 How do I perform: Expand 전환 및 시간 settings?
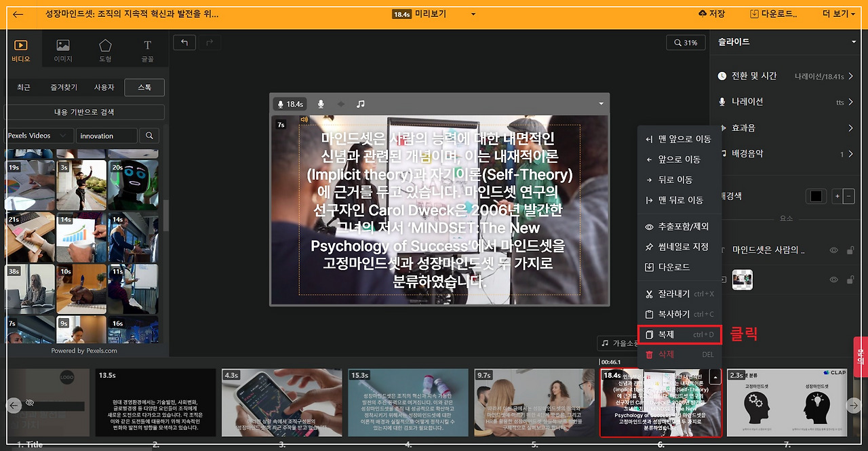786,76
